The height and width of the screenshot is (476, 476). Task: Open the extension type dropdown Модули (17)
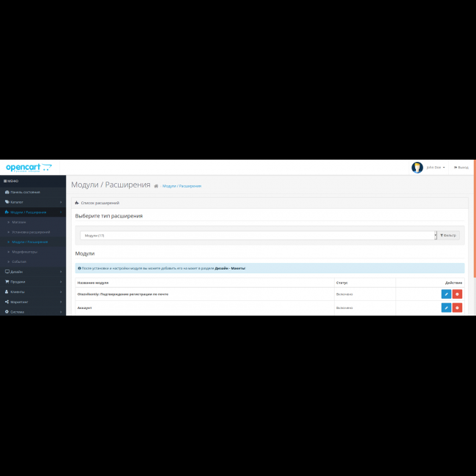coord(258,236)
